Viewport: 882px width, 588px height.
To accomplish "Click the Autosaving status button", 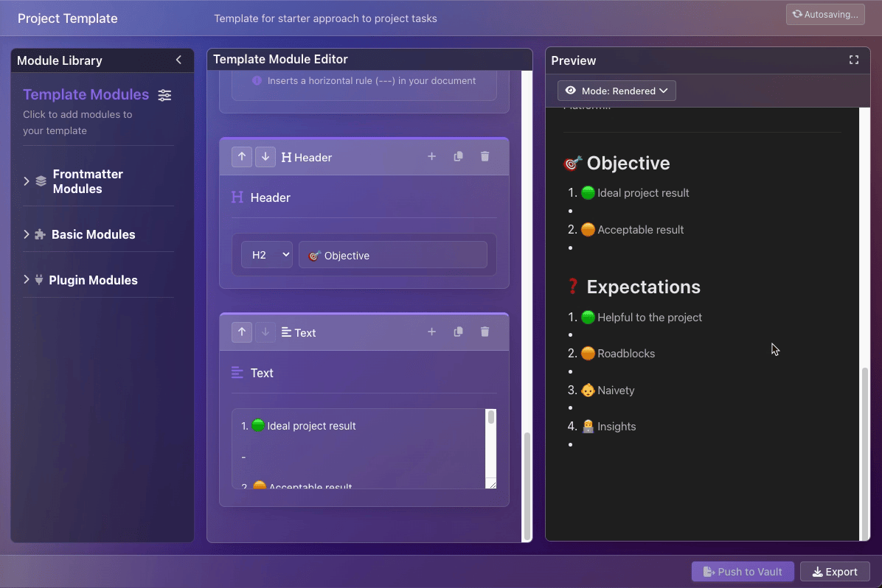I will (x=825, y=15).
